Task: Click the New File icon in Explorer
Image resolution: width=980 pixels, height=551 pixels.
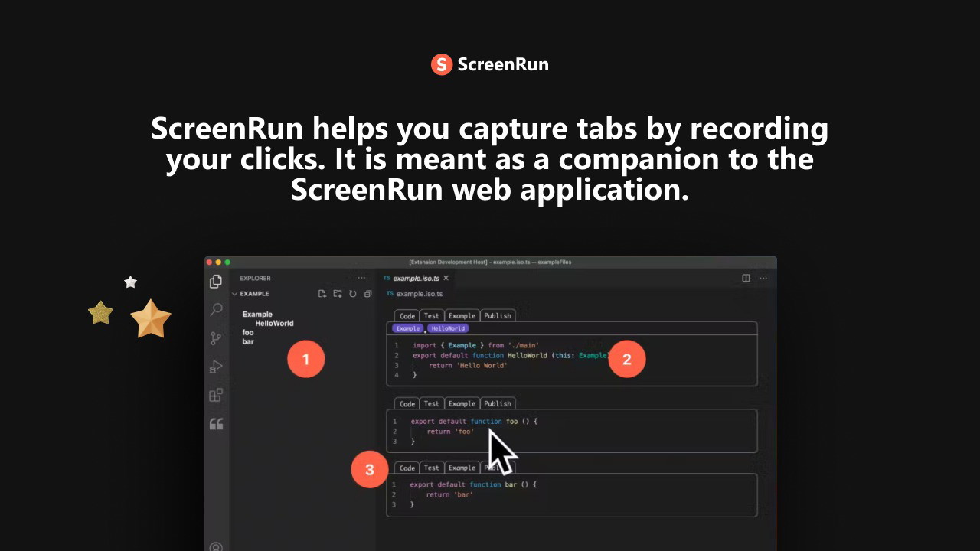Action: (322, 294)
